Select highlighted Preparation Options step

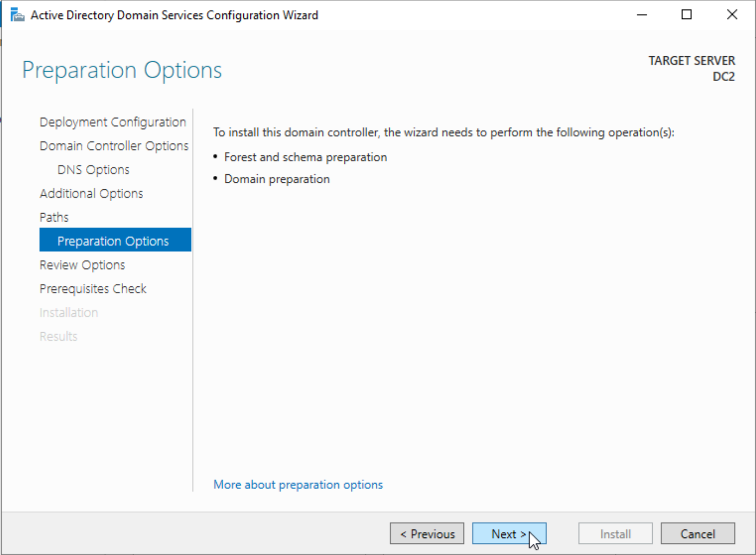115,240
